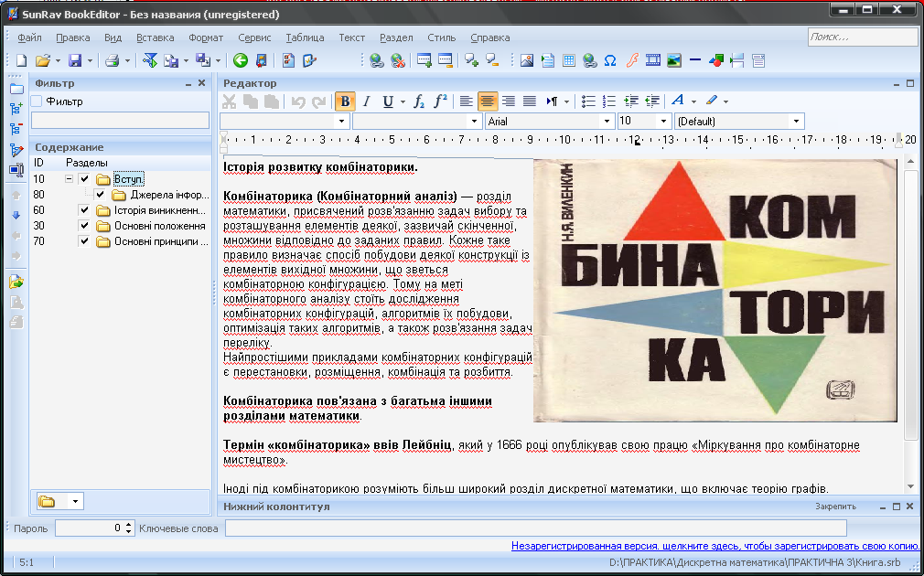Image resolution: width=924 pixels, height=576 pixels.
Task: Click the editor vertical scrollbar
Action: [x=910, y=324]
